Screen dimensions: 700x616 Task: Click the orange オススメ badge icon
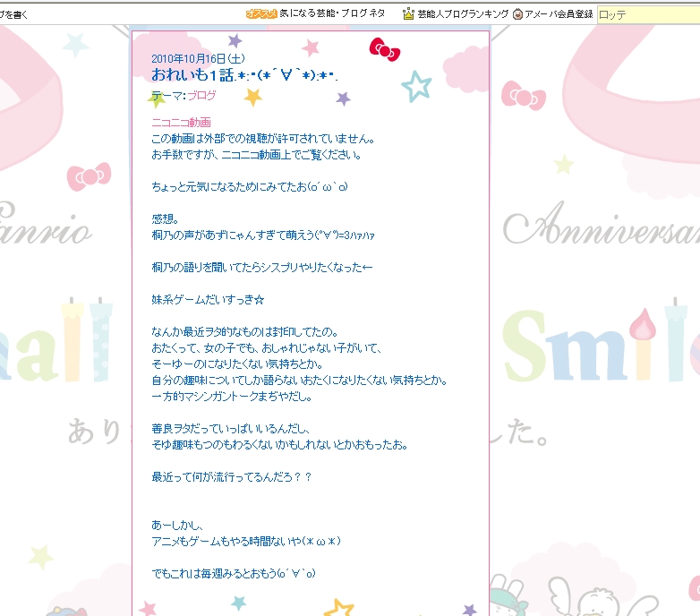coord(261,14)
